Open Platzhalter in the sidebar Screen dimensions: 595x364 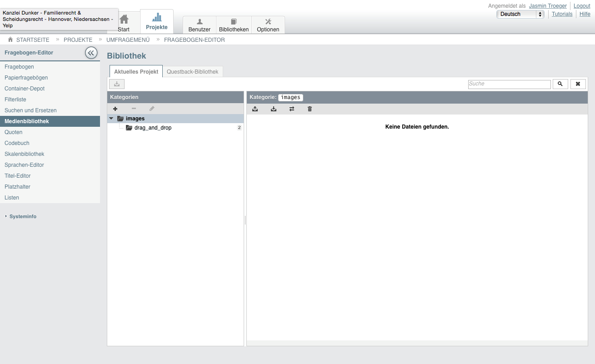click(x=50, y=187)
